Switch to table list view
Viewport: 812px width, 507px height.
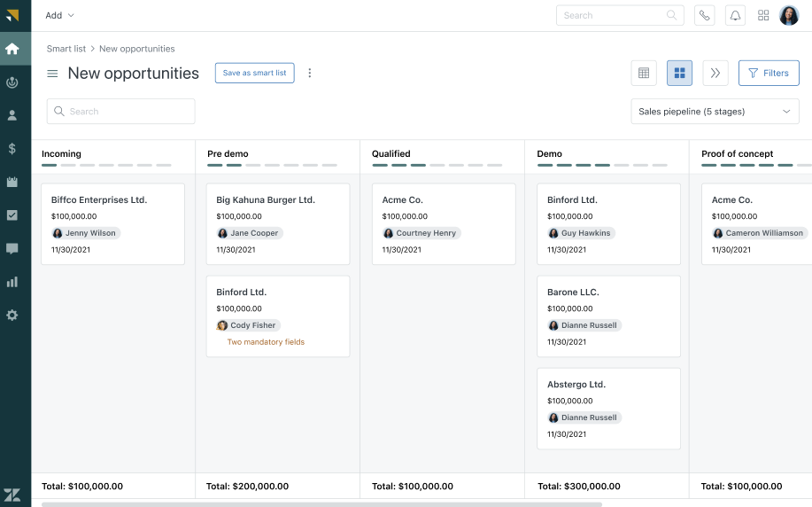click(644, 73)
